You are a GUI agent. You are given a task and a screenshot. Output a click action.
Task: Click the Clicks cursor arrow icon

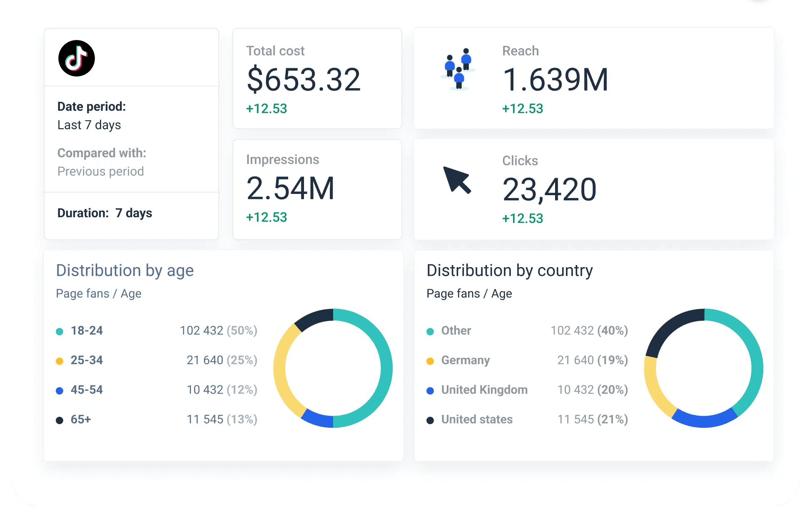457,180
